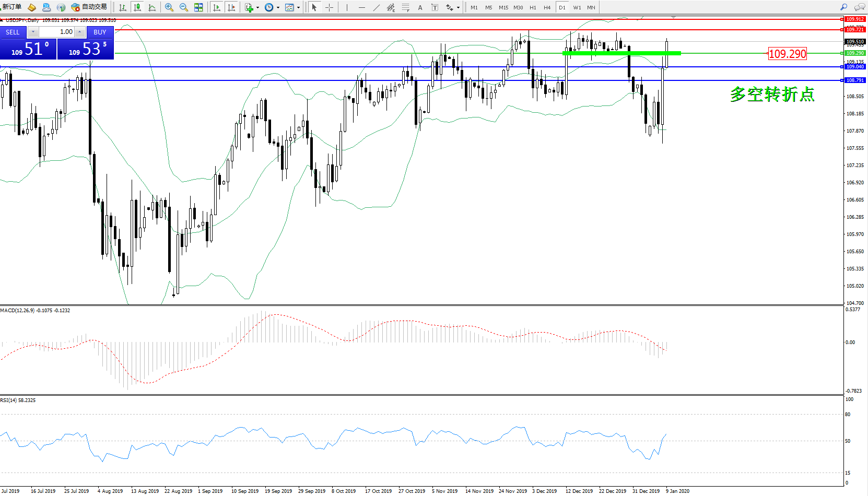
Task: Select the Fibonacci retracement tool
Action: 405,7
